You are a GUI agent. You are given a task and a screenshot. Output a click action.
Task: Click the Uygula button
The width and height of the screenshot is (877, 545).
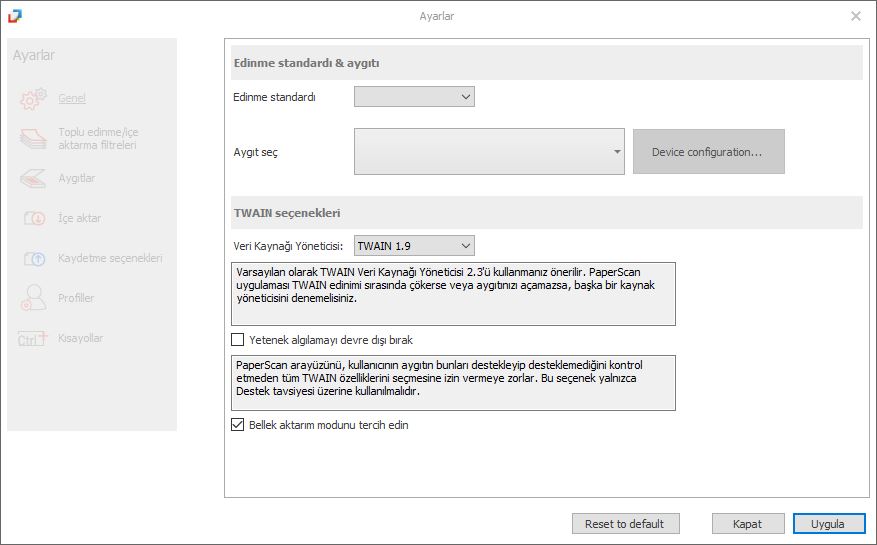tap(829, 524)
